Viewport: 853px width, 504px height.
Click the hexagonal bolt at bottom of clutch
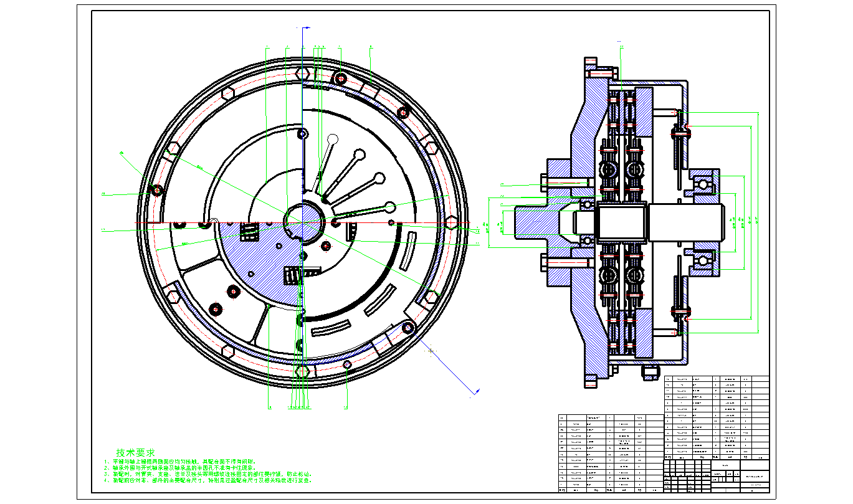click(303, 372)
